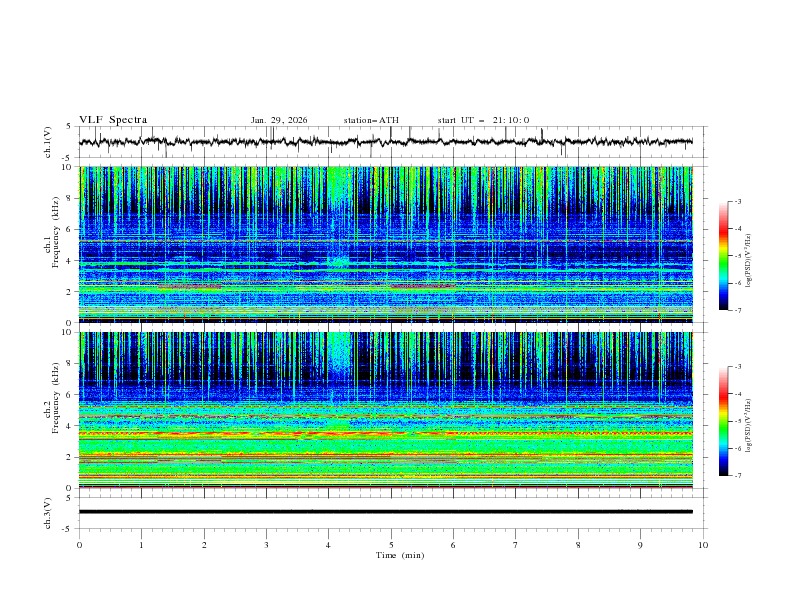Click time axis tick label "5"
Screen dimensions: 792x612
pyautogui.click(x=391, y=545)
